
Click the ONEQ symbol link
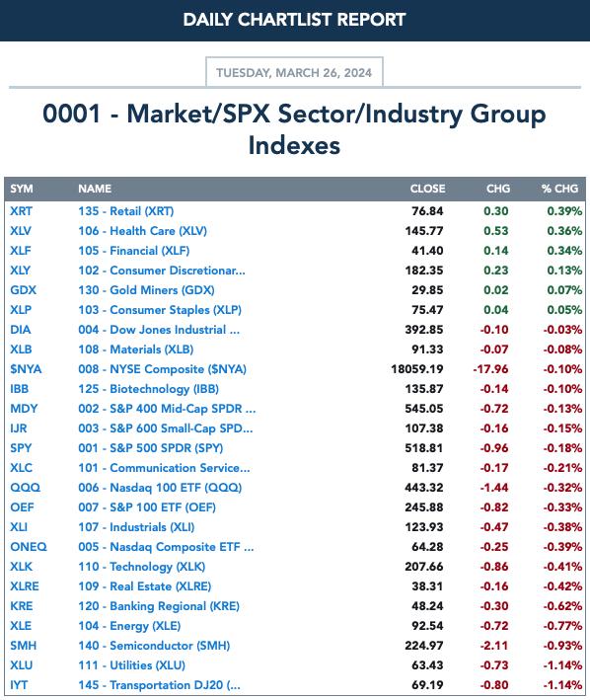[29, 547]
